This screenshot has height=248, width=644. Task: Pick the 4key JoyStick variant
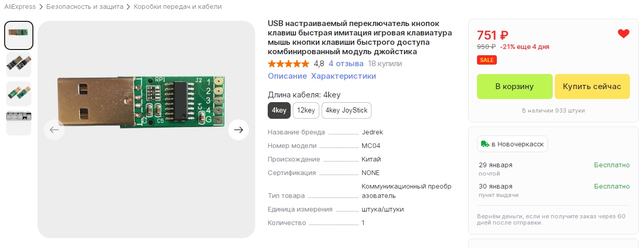[347, 110]
